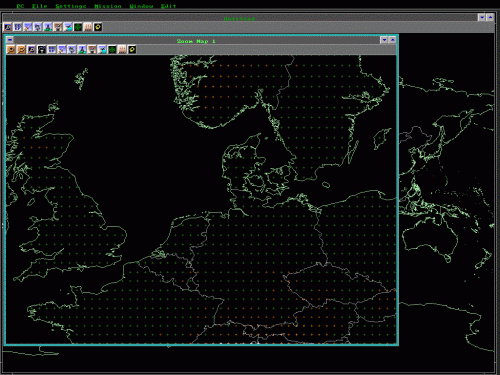The width and height of the screenshot is (500, 375).
Task: Click the orange pen icon in the main window toolbar
Action: [28, 27]
